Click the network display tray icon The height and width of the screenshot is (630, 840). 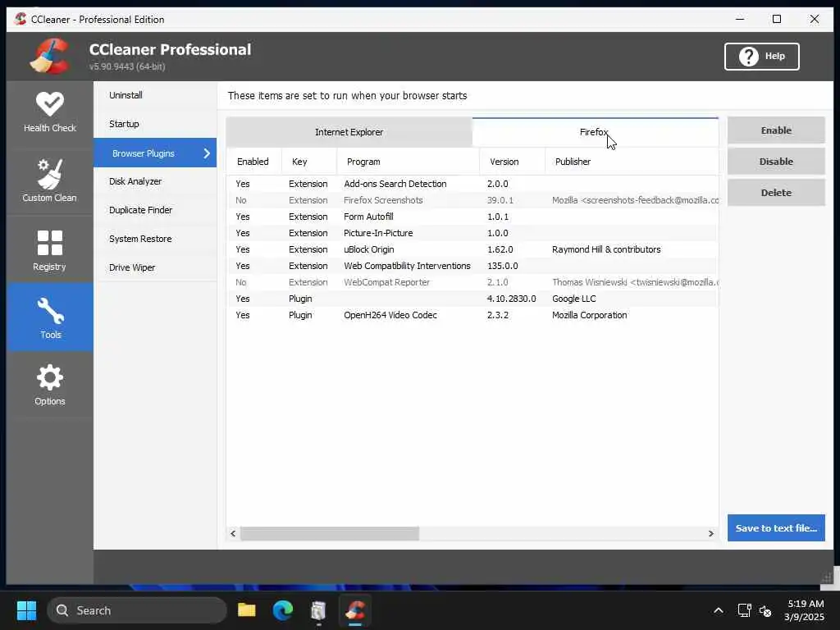[x=744, y=610]
